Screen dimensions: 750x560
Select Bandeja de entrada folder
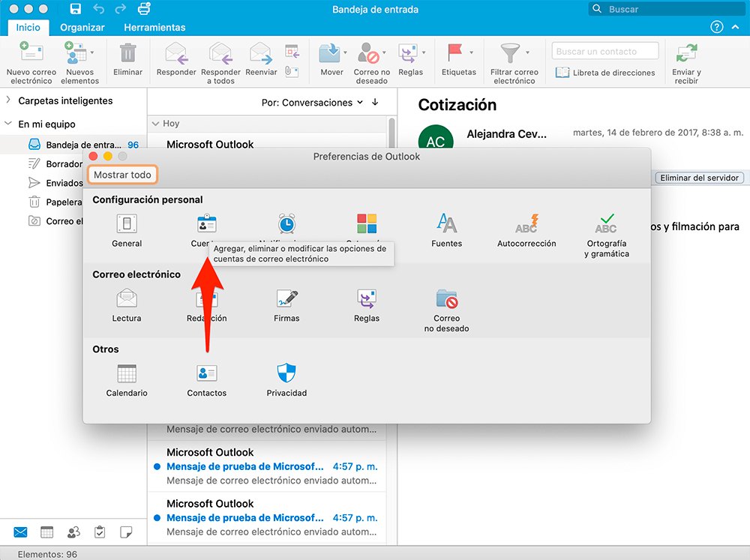coord(73,145)
